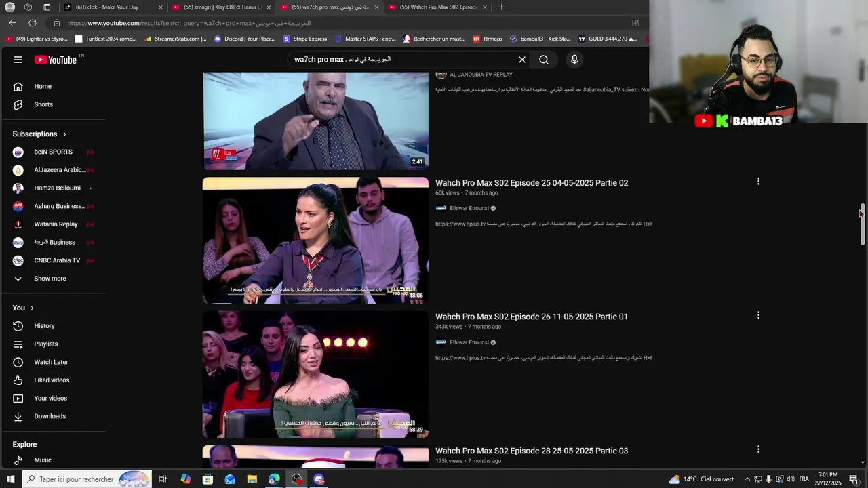Click the magnifier search button
Screen dimensions: 868x488
[544, 60]
